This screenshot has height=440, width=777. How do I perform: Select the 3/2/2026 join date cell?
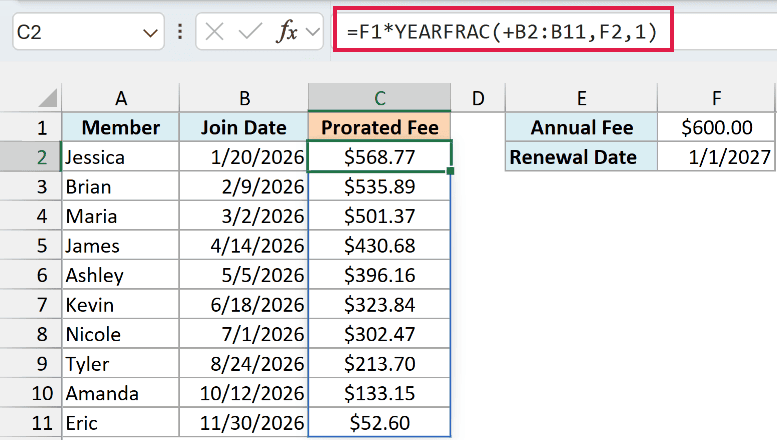coord(244,216)
